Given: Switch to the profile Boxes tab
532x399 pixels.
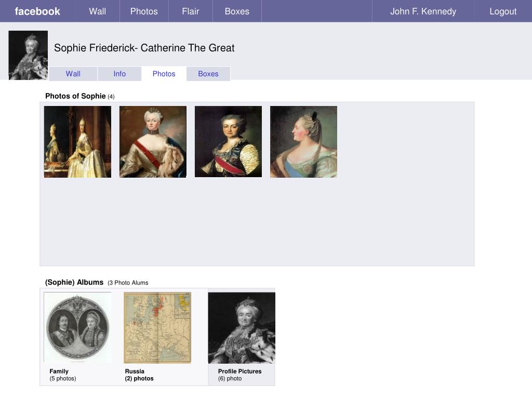Looking at the screenshot, I should (208, 74).
